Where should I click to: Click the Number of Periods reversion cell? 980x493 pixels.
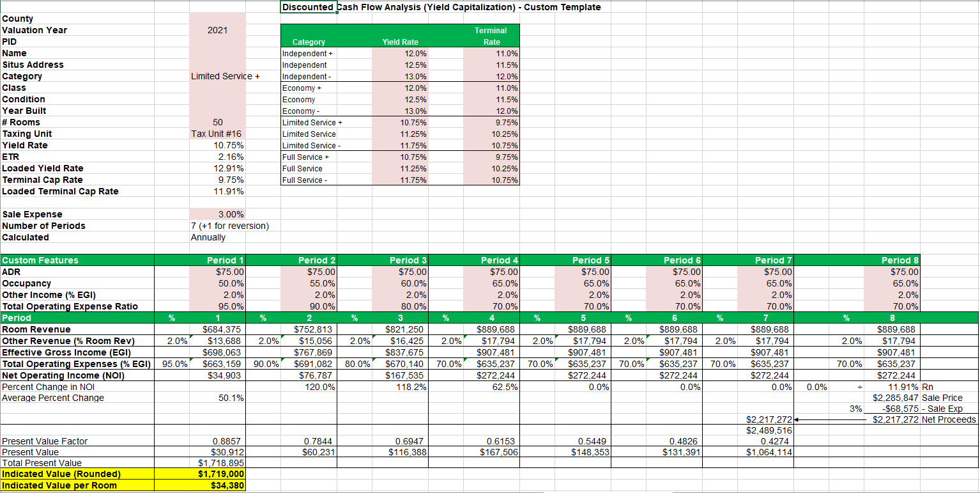click(217, 226)
